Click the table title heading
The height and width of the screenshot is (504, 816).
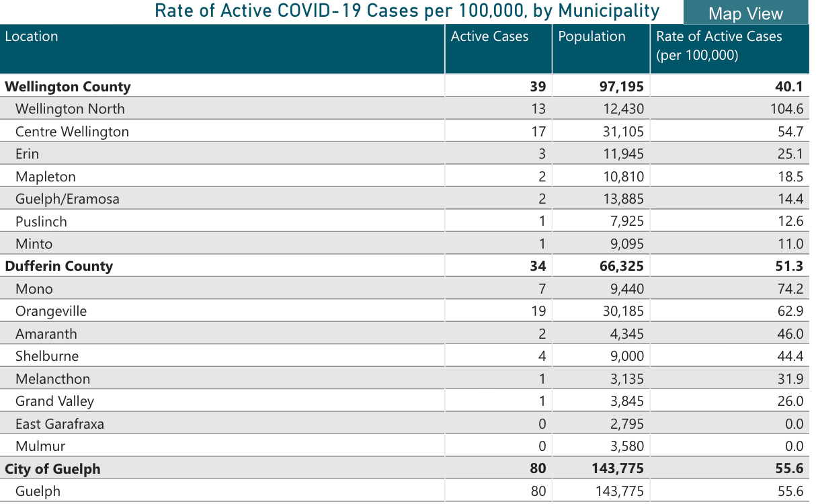click(x=407, y=11)
